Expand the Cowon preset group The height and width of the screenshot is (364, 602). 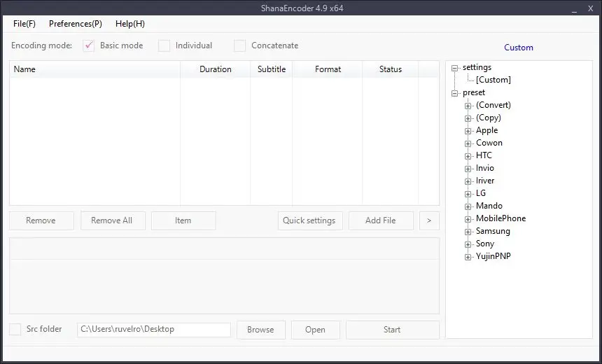[468, 143]
